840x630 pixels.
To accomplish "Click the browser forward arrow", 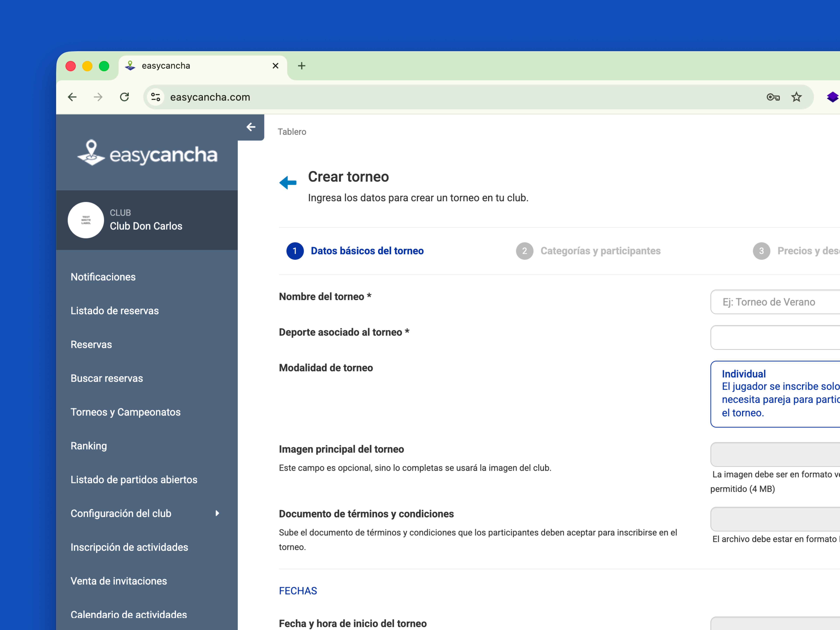I will 98,97.
